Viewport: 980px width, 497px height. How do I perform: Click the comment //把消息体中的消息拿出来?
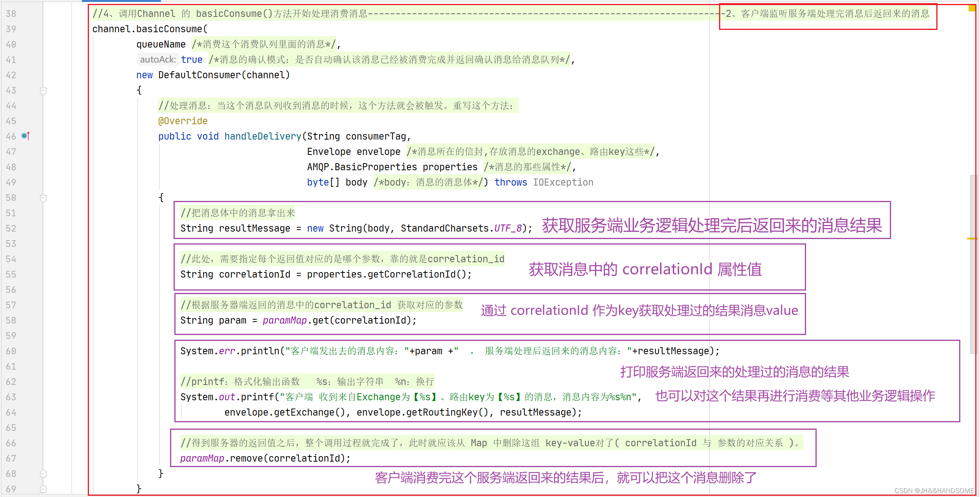click(x=238, y=213)
